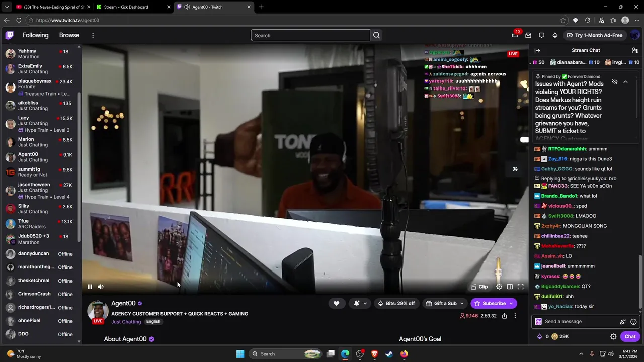
Task: Toggle follow with the heart button
Action: click(x=336, y=303)
